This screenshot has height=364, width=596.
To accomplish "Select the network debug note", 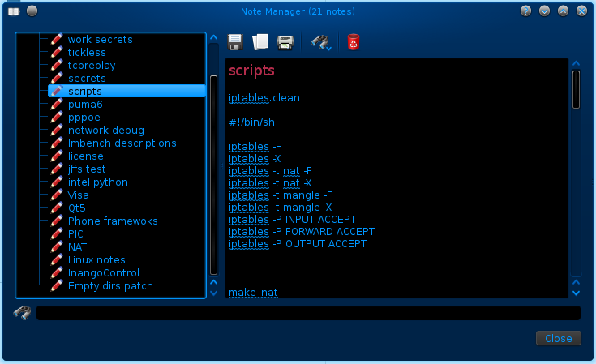I will pos(106,130).
